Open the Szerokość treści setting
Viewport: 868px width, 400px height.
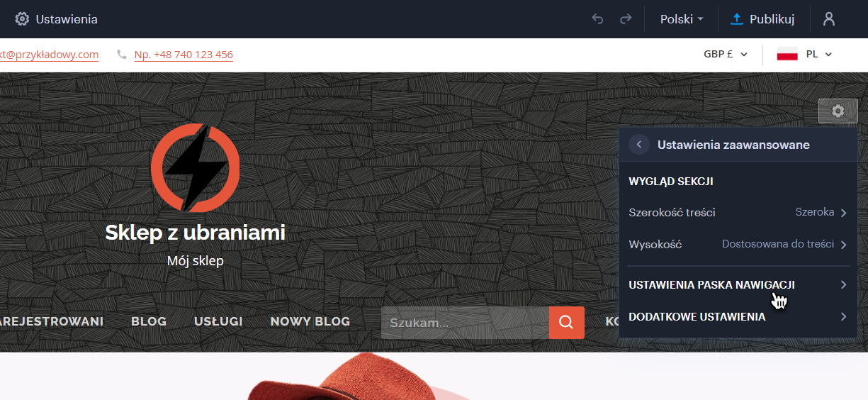[x=738, y=213]
